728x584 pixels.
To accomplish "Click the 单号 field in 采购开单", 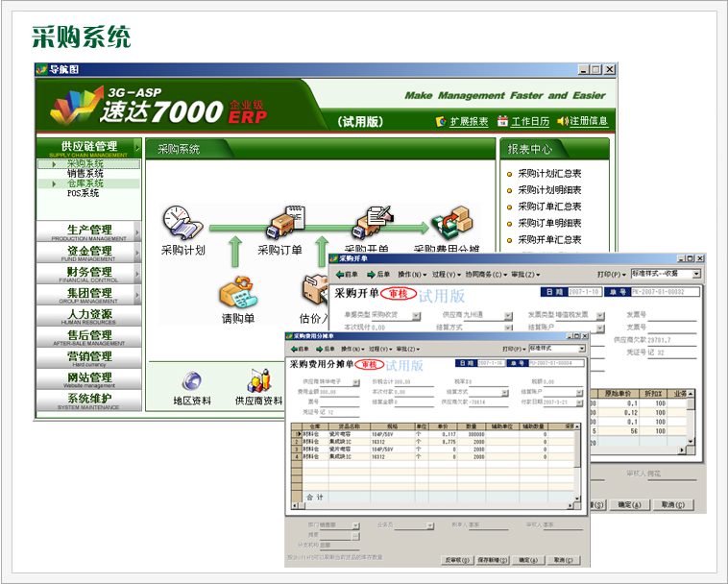I will tap(665, 292).
